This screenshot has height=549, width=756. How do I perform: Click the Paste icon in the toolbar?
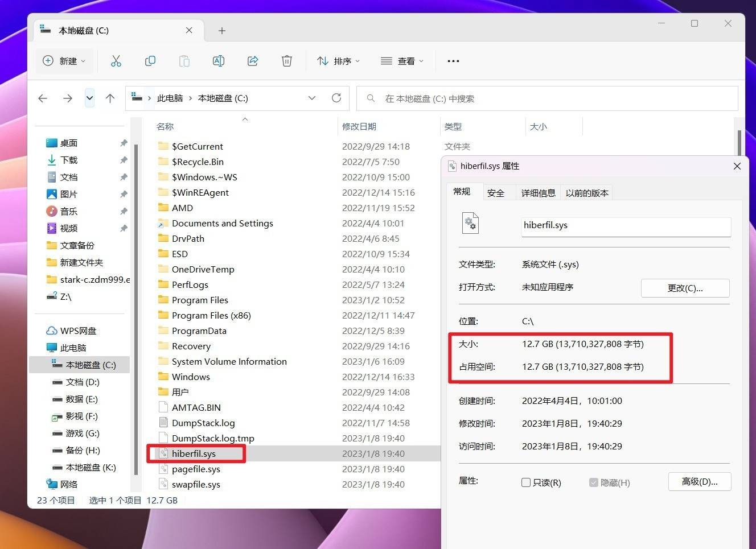click(184, 61)
